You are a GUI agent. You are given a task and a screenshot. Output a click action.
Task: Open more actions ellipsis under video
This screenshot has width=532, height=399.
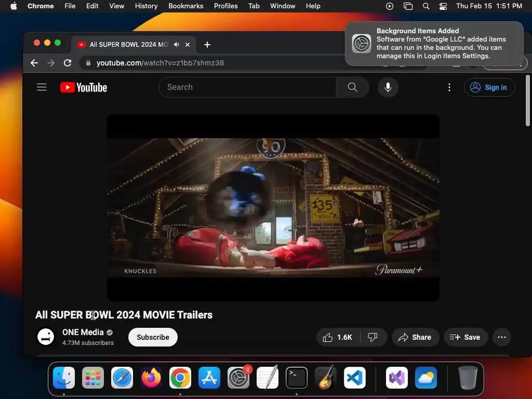click(501, 337)
